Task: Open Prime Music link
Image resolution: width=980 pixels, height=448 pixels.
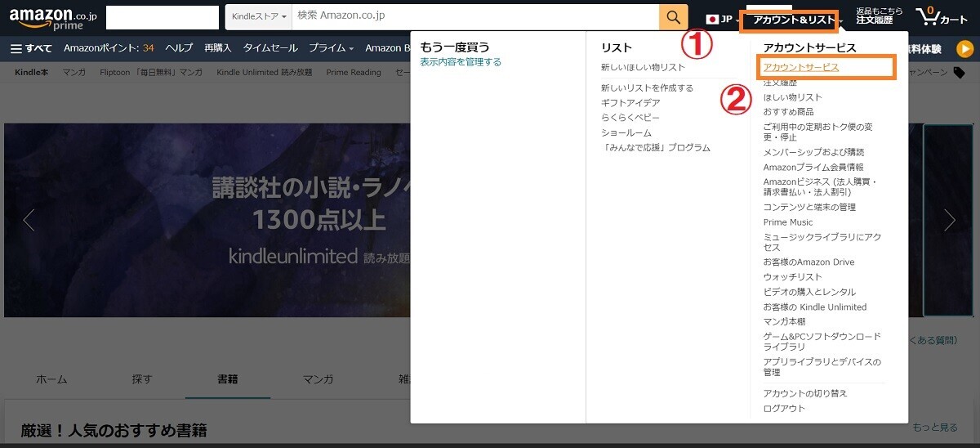Action: pos(788,222)
